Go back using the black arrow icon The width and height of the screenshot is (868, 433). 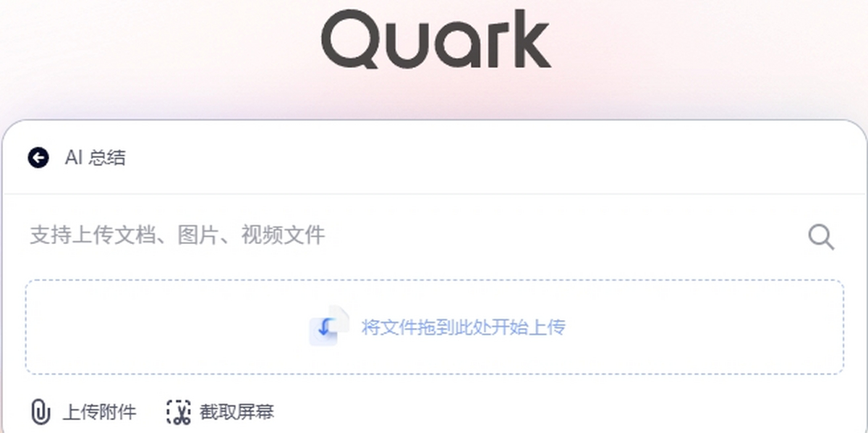[x=38, y=157]
